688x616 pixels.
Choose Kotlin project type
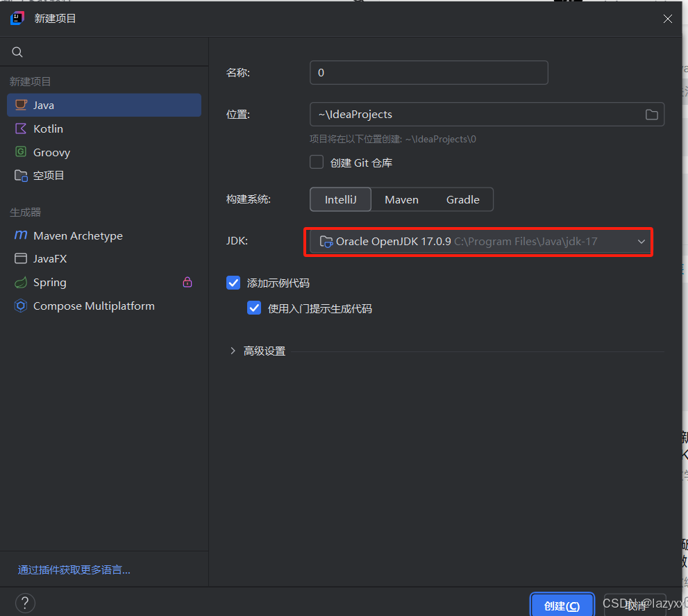pyautogui.click(x=104, y=128)
